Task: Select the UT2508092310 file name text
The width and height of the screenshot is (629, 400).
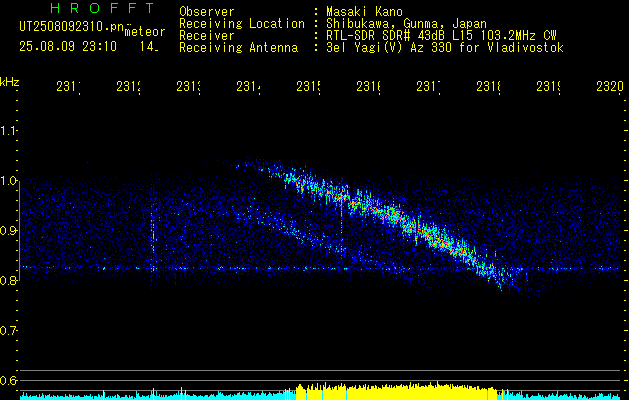Action: 71,27
